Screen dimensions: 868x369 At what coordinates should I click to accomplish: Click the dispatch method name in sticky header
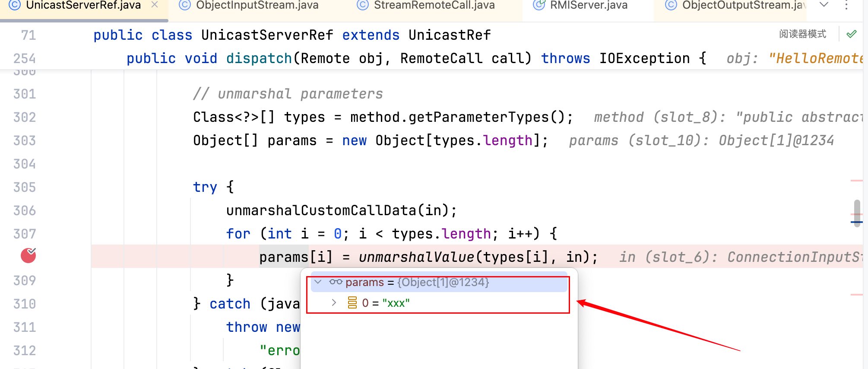click(259, 58)
